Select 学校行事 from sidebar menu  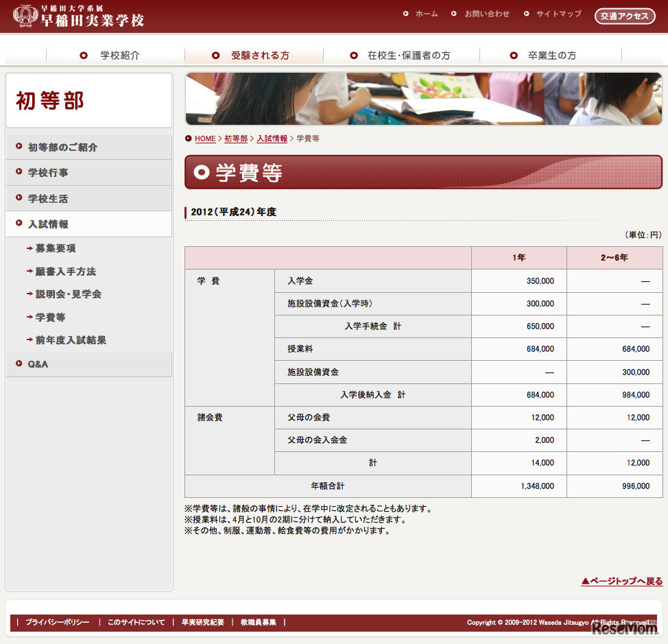click(48, 173)
